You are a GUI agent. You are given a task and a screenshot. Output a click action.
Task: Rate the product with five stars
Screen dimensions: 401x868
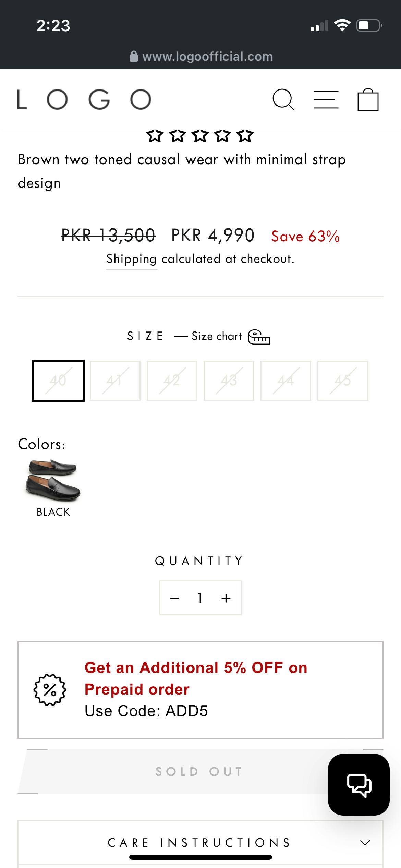pyautogui.click(x=245, y=136)
